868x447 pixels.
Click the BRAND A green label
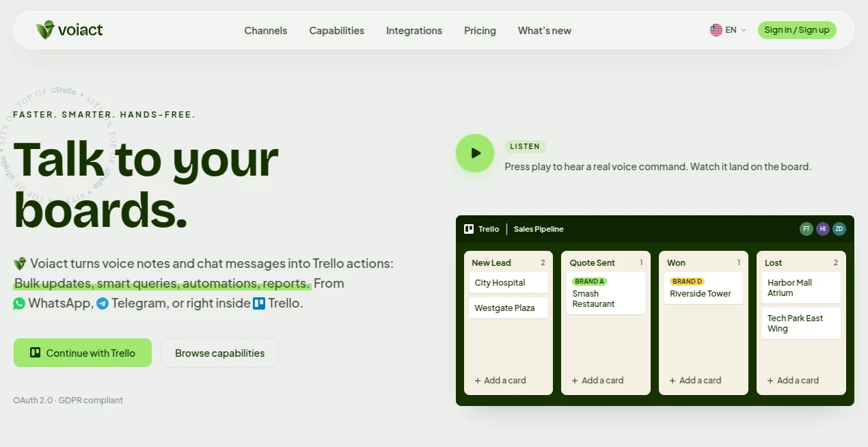point(589,282)
